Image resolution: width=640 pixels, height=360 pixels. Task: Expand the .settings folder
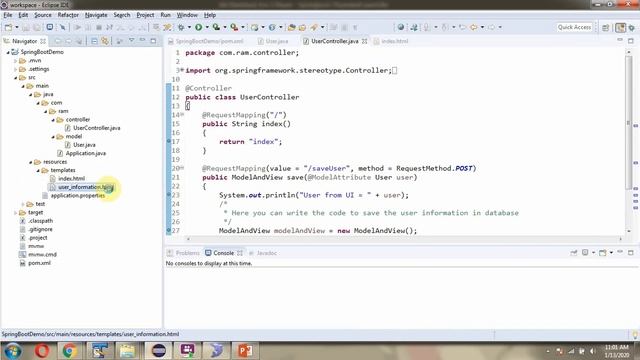pyautogui.click(x=16, y=69)
